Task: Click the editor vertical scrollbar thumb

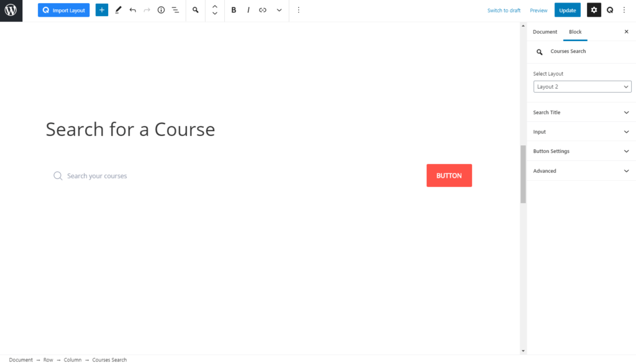Action: click(523, 174)
